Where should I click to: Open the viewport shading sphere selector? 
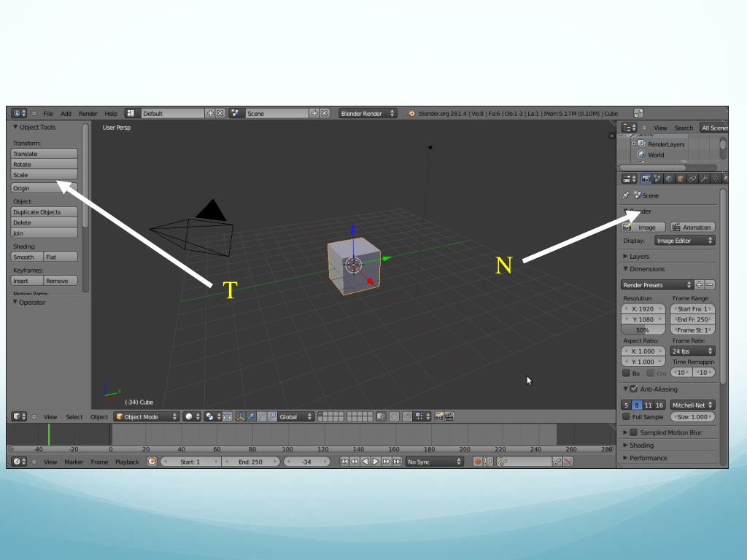[x=192, y=416]
